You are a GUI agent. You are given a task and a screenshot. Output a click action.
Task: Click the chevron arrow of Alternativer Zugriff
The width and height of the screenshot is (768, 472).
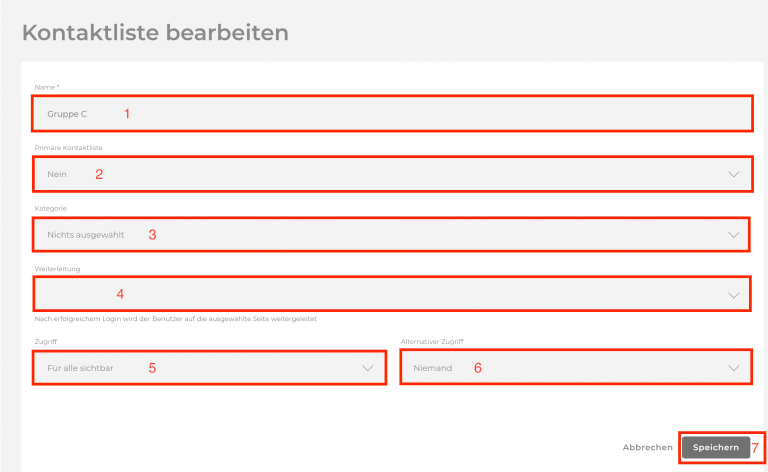pyautogui.click(x=735, y=368)
